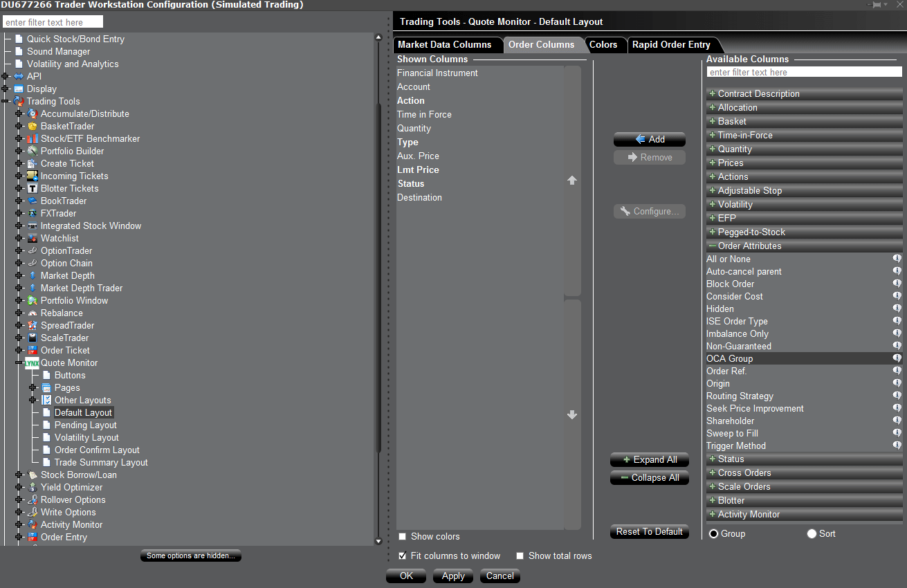Click the Rebalance icon

(x=32, y=313)
